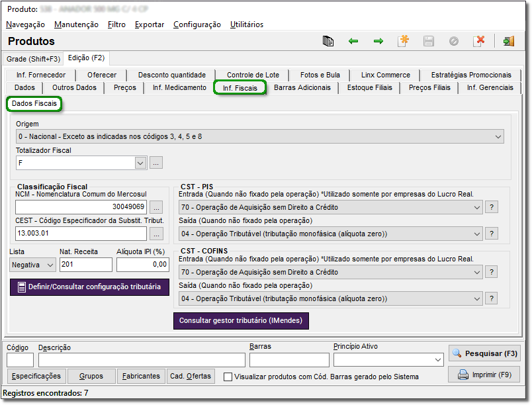Viewport: 532px width, 405px height.
Task: Switch to Inf. Medicamento tab
Action: click(179, 87)
